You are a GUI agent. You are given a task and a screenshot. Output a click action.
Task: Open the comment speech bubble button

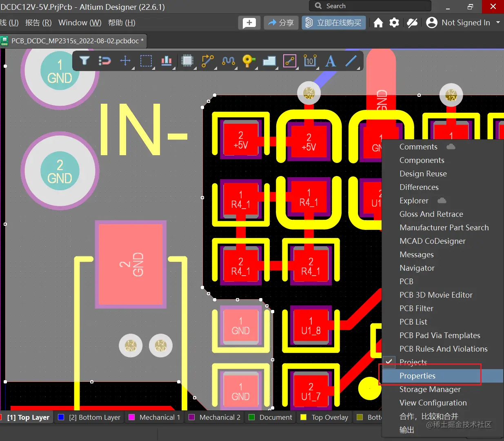249,23
